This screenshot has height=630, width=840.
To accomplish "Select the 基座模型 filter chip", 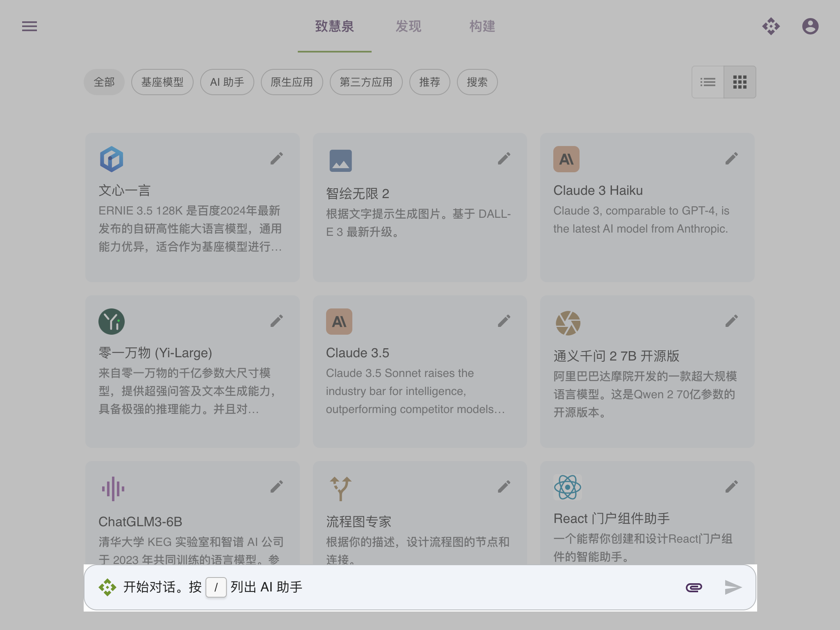I will point(162,82).
